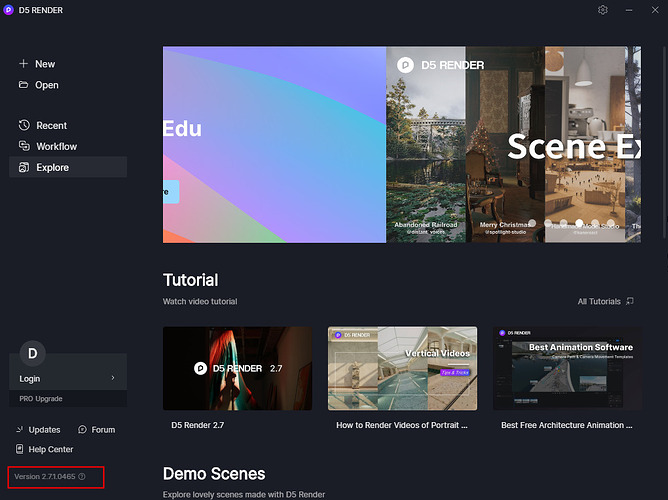Click the Login label

coord(29,378)
